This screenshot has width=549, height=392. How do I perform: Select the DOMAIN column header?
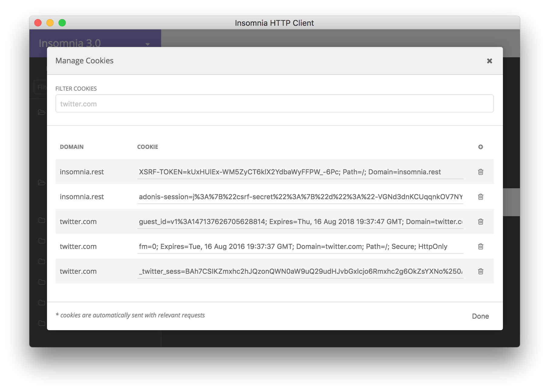point(72,147)
